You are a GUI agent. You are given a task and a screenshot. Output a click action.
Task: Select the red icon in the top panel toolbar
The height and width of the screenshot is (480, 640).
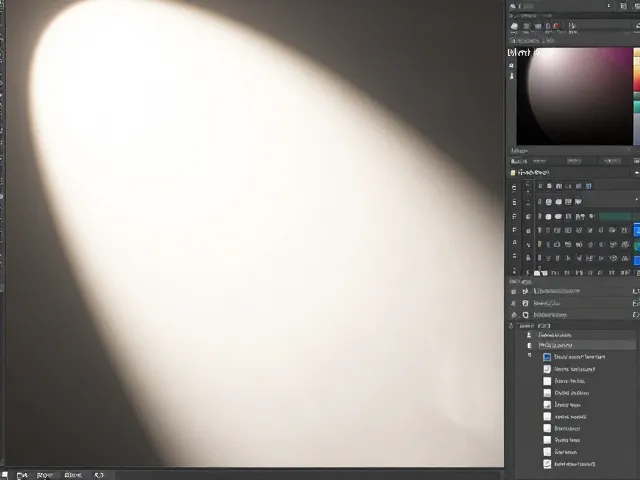557,26
